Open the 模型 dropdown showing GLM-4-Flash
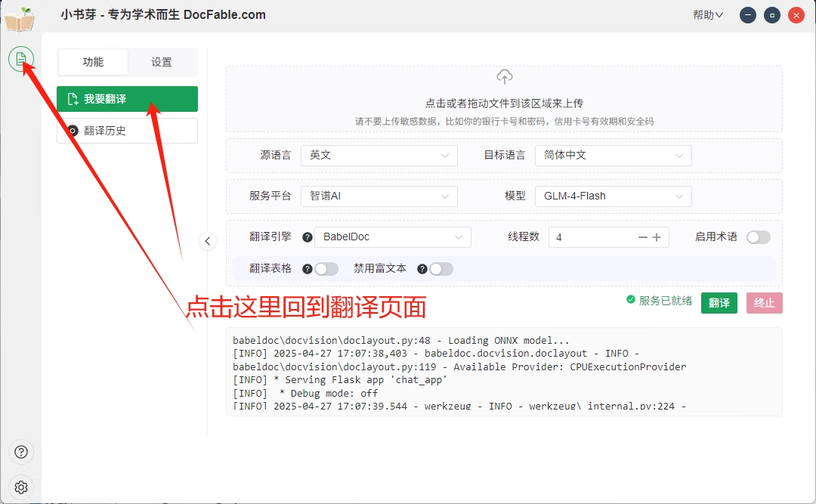The image size is (816, 504). (613, 196)
